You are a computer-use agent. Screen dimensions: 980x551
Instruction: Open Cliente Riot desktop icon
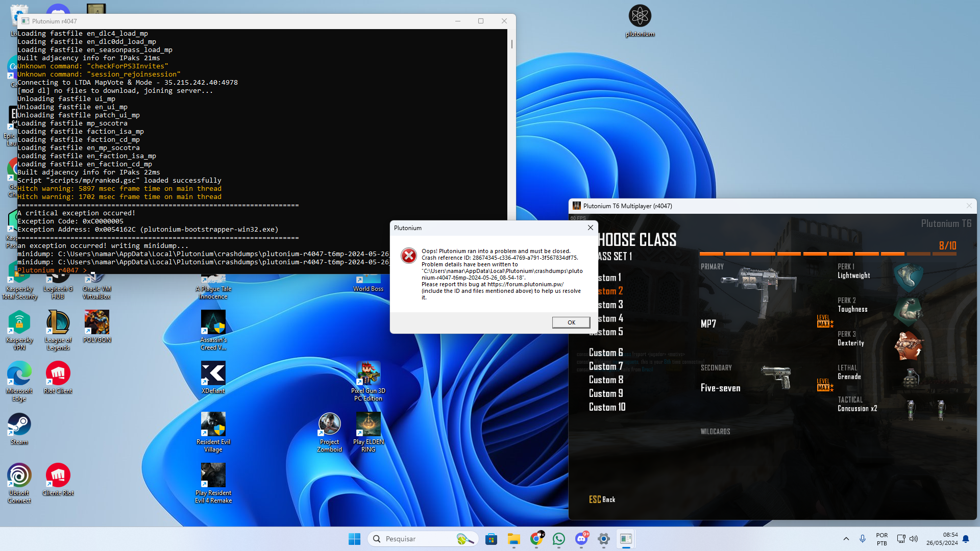click(x=58, y=480)
